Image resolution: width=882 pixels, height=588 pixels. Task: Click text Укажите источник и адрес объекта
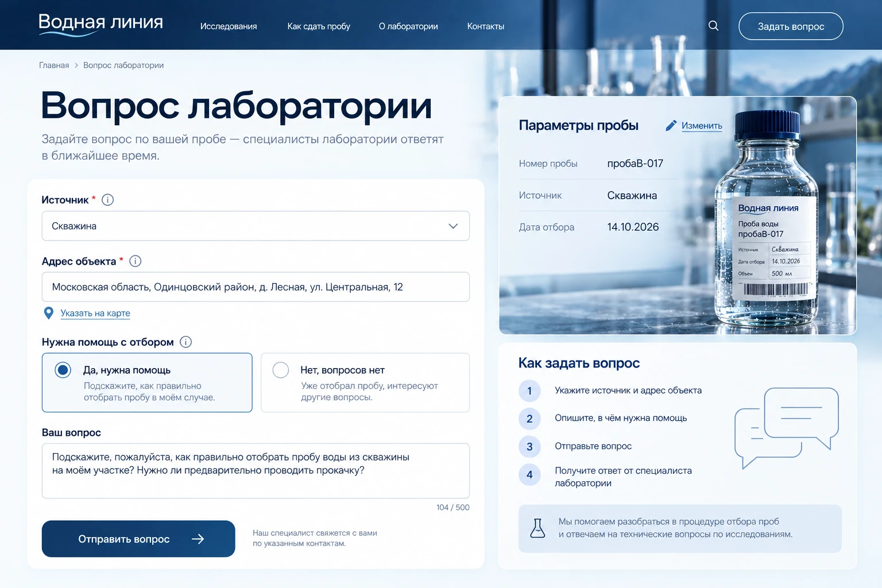point(628,390)
